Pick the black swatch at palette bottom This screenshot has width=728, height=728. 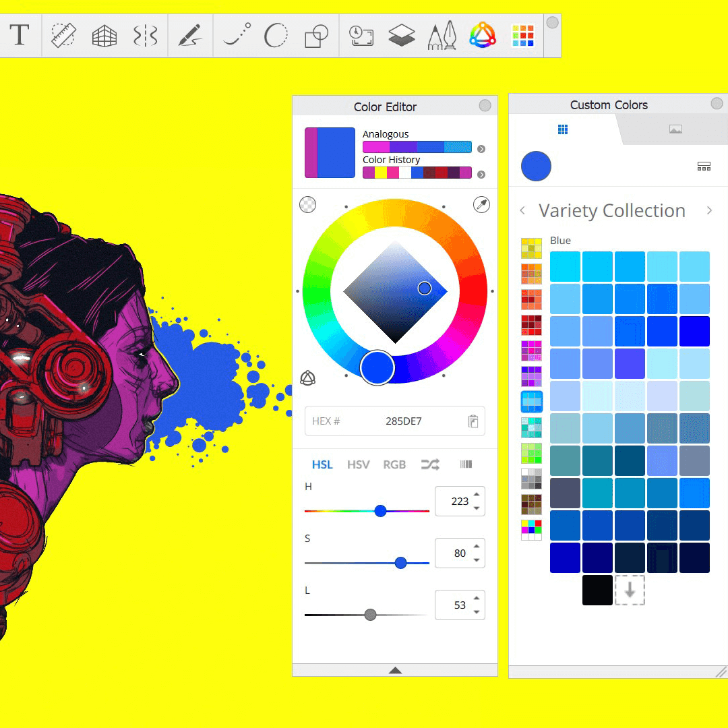click(597, 590)
